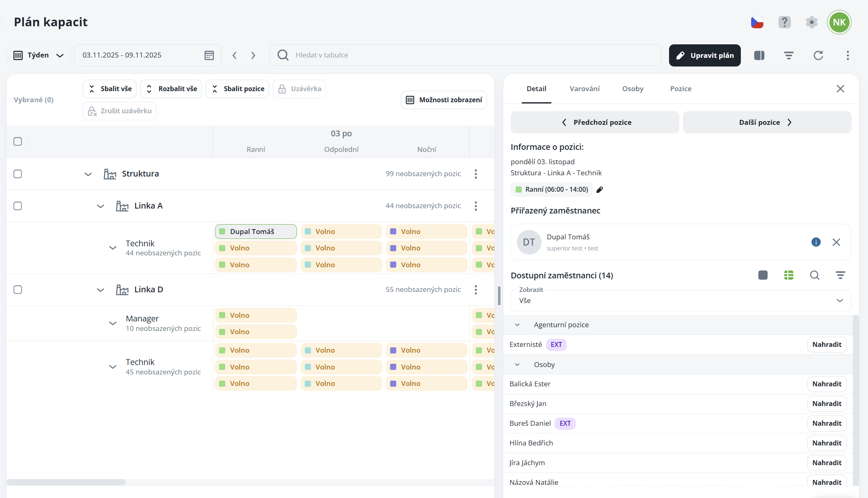
Task: Open the Týden view dropdown
Action: click(x=39, y=55)
